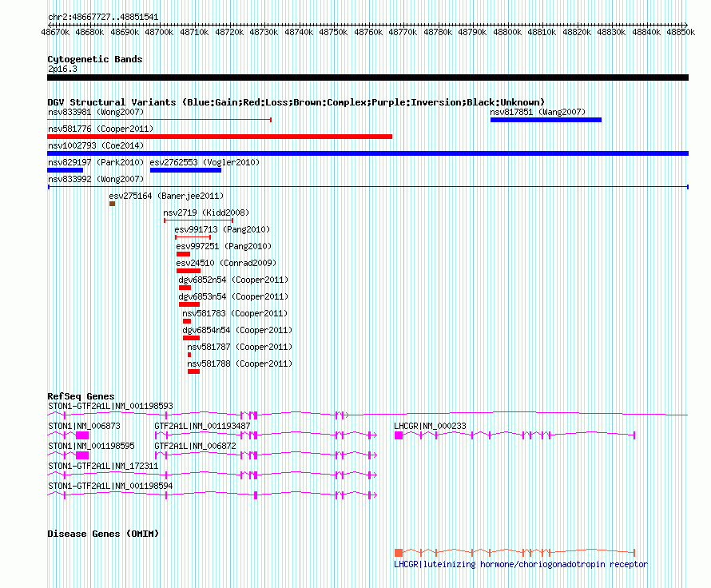Select the nsv829197 blue gain bar

[65, 170]
